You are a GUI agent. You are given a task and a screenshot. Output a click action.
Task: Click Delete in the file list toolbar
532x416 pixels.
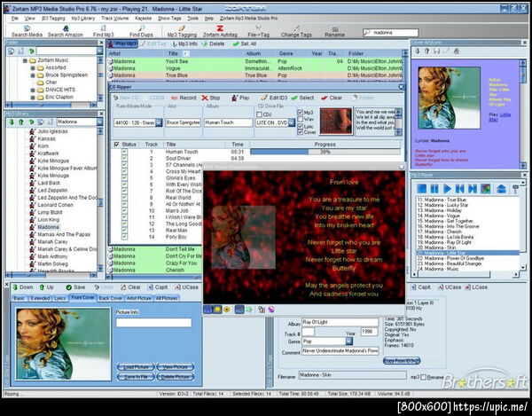pos(213,43)
